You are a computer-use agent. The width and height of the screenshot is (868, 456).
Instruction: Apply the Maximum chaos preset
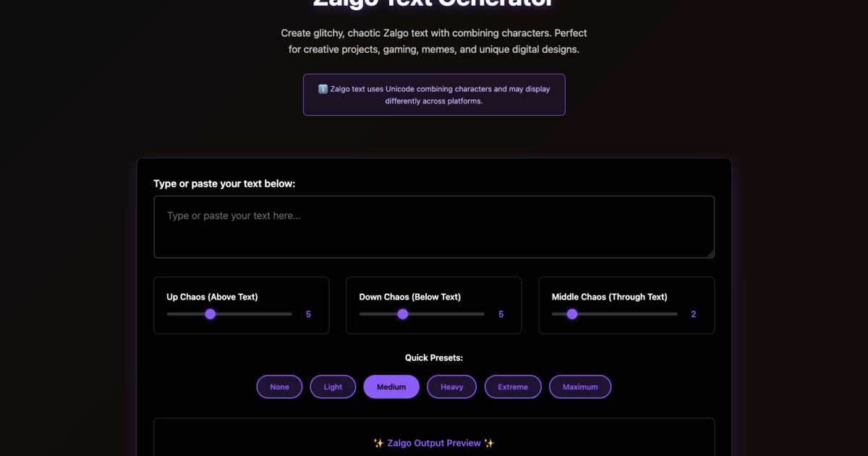coord(580,387)
